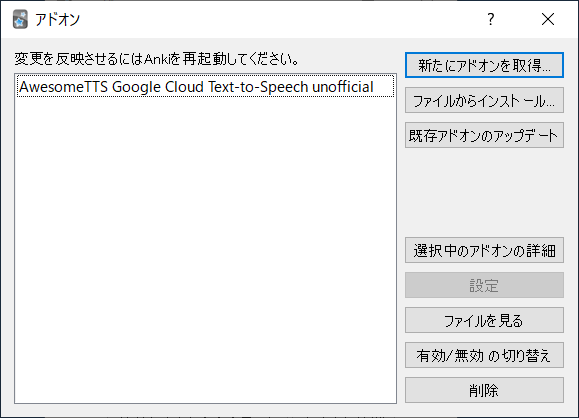This screenshot has width=579, height=420.
Task: Remove add-on with 削除 button
Action: point(484,390)
